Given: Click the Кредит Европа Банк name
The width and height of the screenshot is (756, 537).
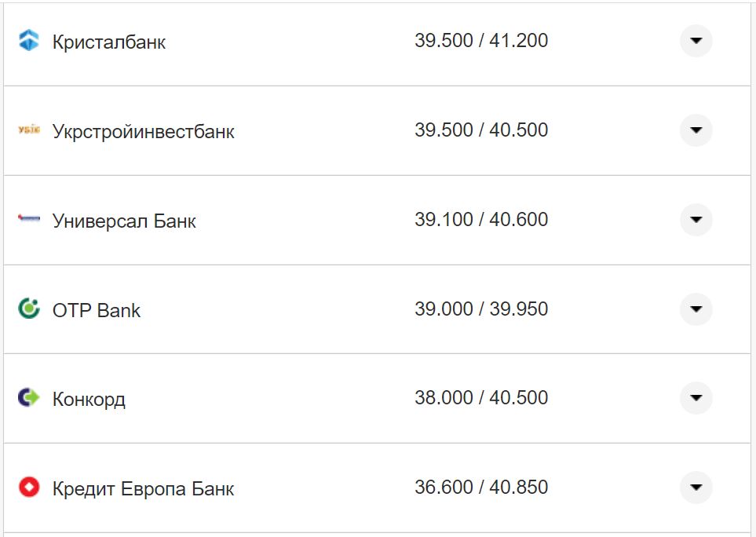Looking at the screenshot, I should tap(144, 488).
